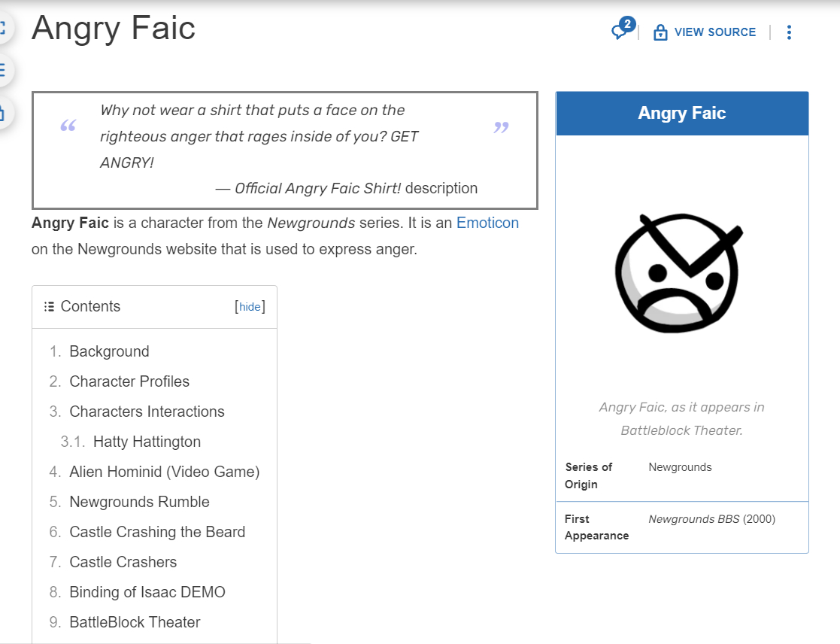This screenshot has height=644, width=840.
Task: Open the three-dot more options menu
Action: tap(789, 32)
